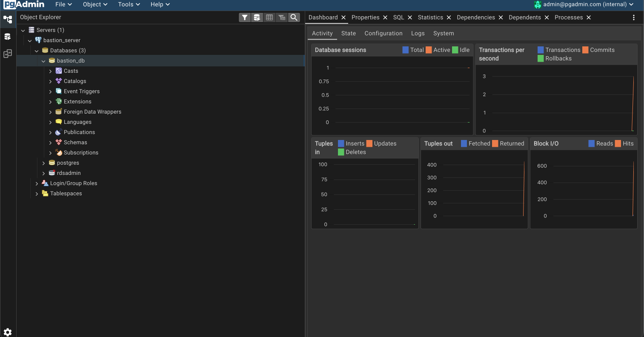The height and width of the screenshot is (337, 644).
Task: Switch to the Statistics tab
Action: tap(430, 17)
